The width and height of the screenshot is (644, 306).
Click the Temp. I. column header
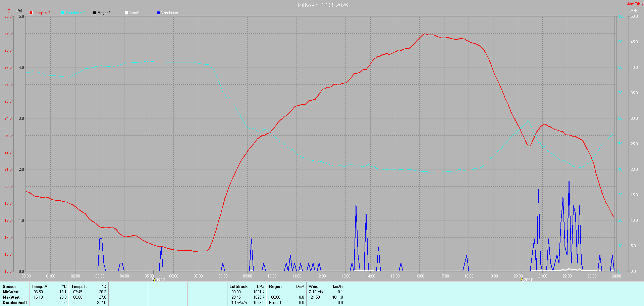79,287
